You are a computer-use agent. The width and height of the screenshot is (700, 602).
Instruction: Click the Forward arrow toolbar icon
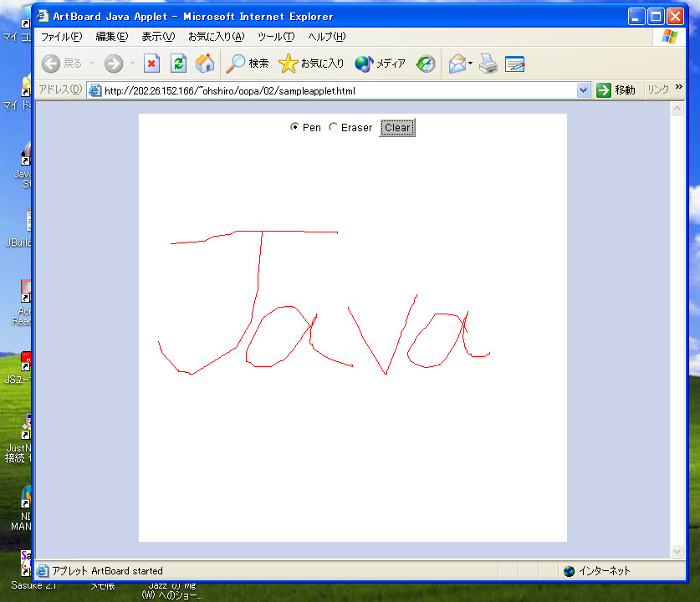point(114,64)
